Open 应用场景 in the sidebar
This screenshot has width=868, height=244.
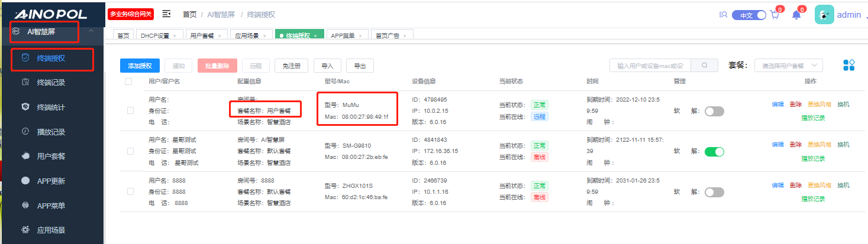[51, 230]
